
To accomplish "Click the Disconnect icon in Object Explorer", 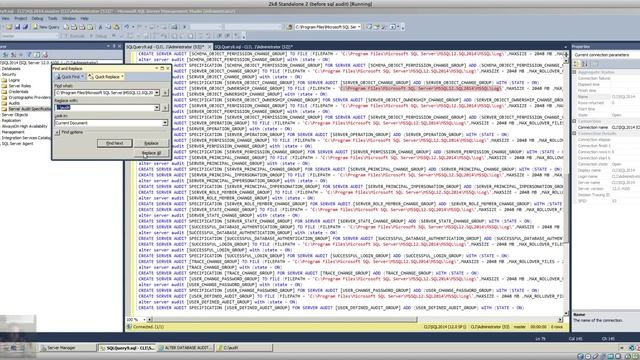I will pyautogui.click(x=13, y=54).
